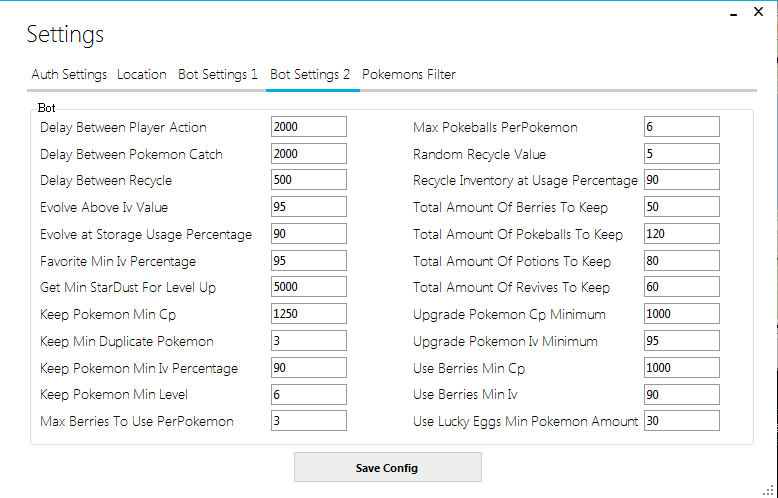Screen dimensions: 778x498
Task: Click the Max Pokeballs PerPokemon field
Action: (x=681, y=127)
